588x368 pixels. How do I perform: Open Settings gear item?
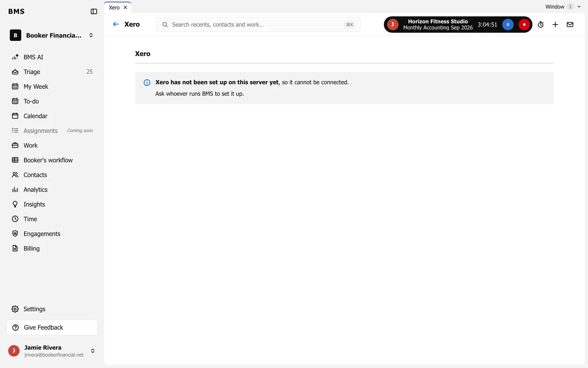click(52, 309)
